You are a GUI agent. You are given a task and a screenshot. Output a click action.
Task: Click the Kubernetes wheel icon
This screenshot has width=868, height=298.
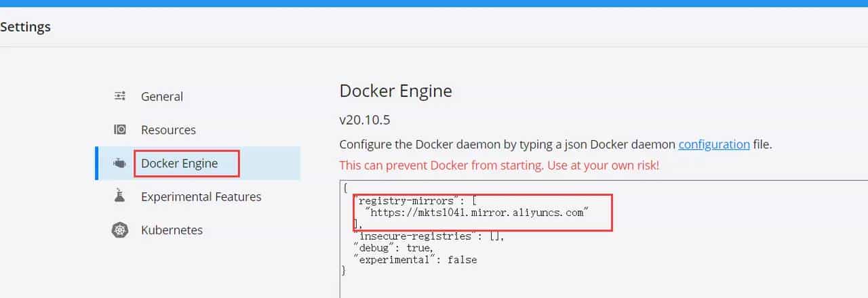[120, 230]
